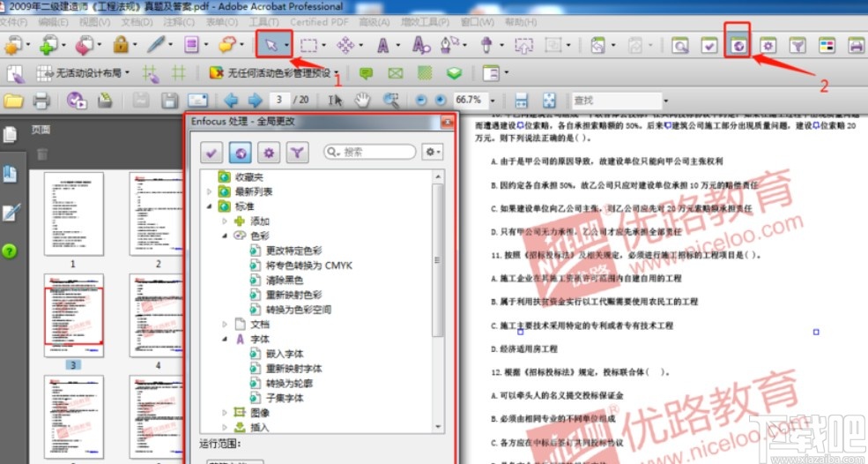Open the Global Changes globe icon in top toolbar
Image resolution: width=868 pixels, height=464 pixels.
coord(738,46)
